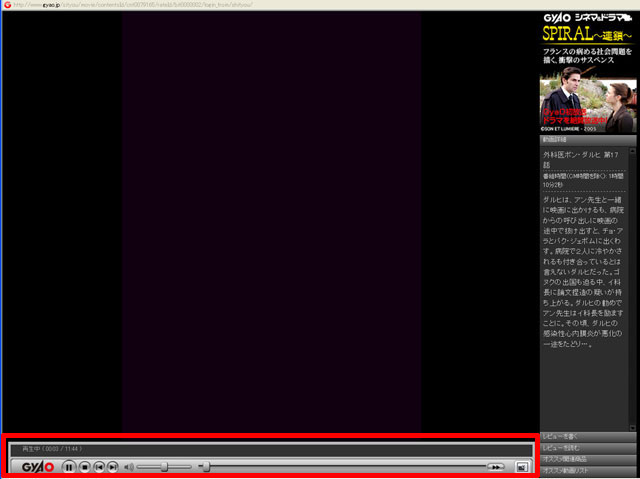Click the fast-forward button at seek bar end

click(x=496, y=467)
